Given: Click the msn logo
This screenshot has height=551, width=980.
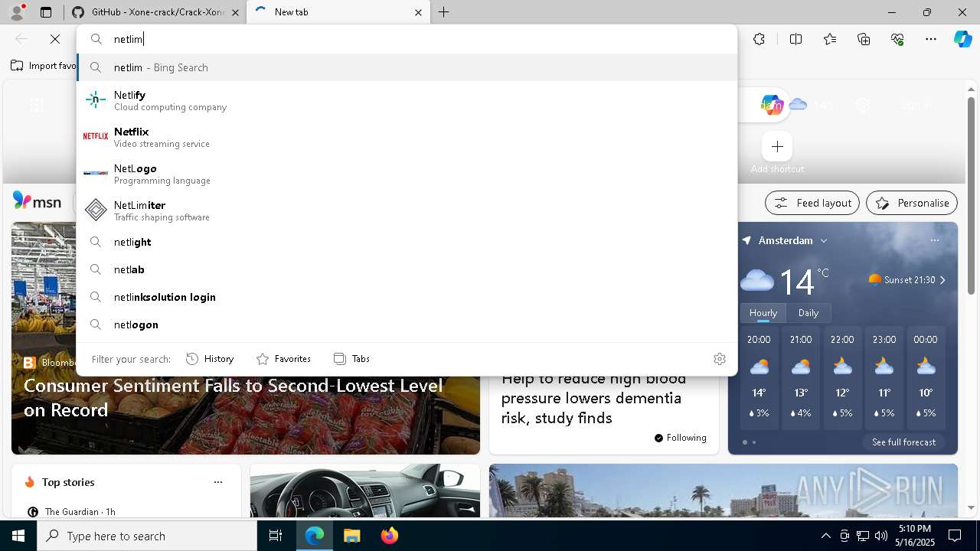Looking at the screenshot, I should click(x=37, y=201).
